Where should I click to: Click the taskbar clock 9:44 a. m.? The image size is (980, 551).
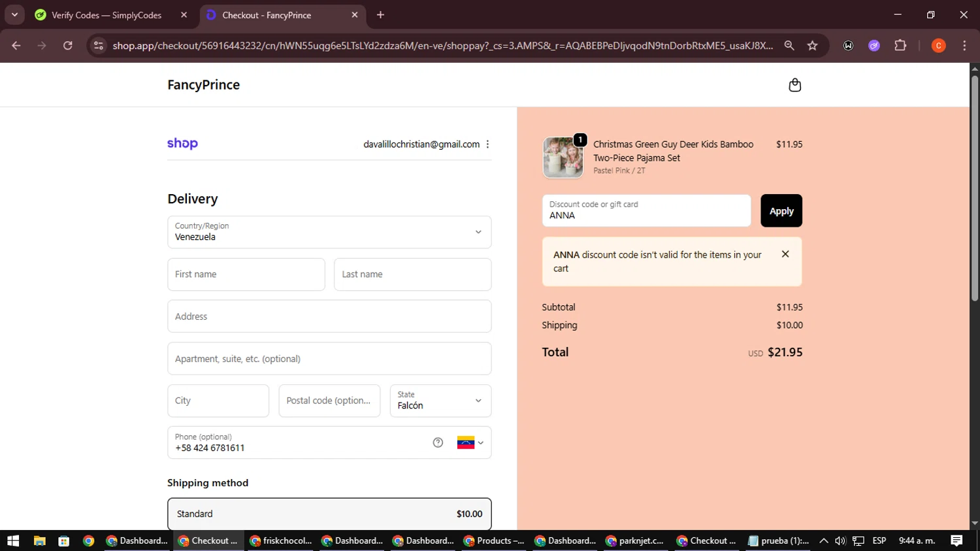pyautogui.click(x=917, y=541)
